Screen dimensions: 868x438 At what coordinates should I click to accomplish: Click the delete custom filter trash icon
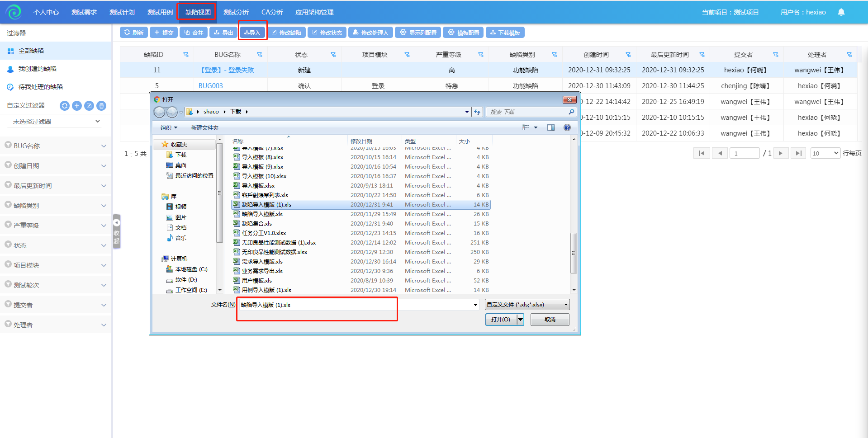[102, 106]
